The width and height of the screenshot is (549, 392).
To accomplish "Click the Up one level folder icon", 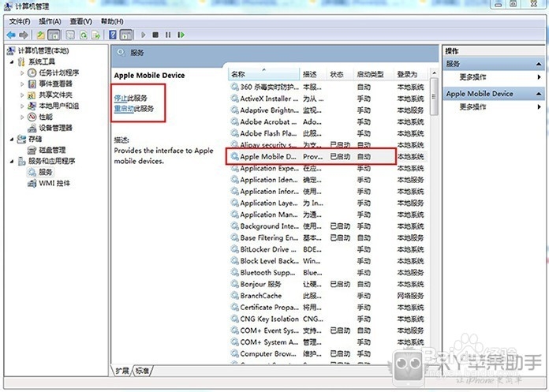I will point(41,35).
